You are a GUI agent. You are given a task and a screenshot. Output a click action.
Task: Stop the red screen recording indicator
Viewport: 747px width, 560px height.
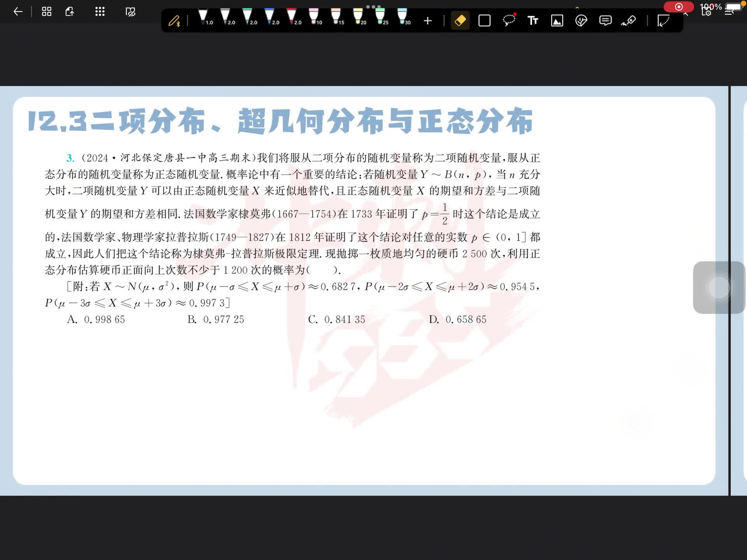pos(679,7)
